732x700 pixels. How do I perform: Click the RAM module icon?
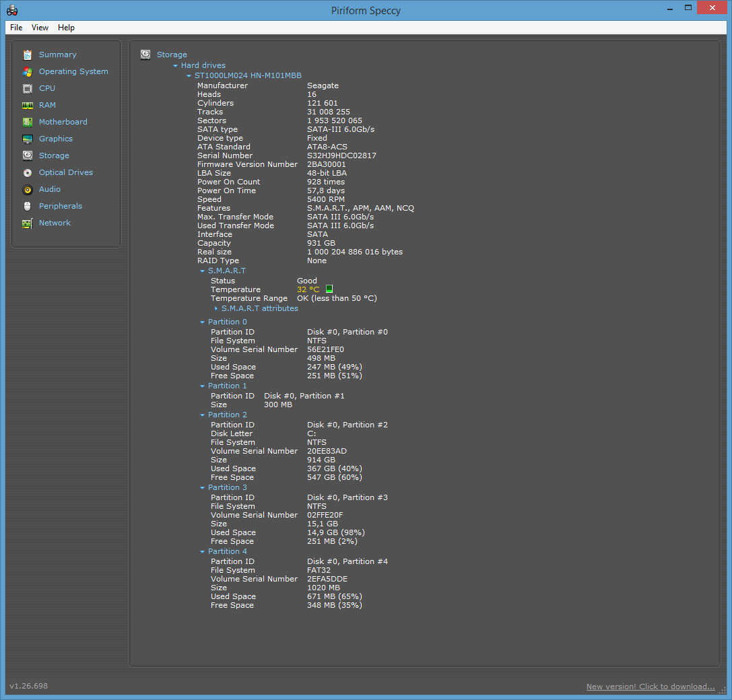point(27,105)
